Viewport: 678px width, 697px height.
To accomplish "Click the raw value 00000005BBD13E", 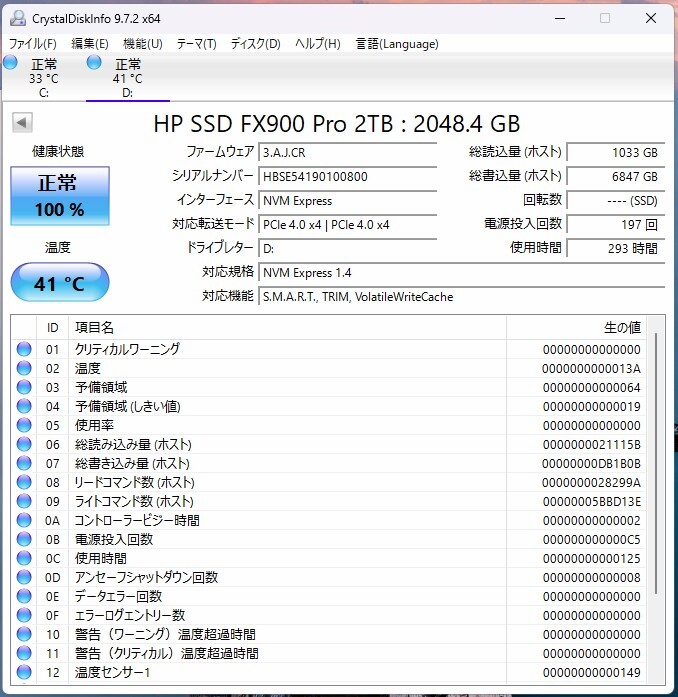I will (x=591, y=501).
